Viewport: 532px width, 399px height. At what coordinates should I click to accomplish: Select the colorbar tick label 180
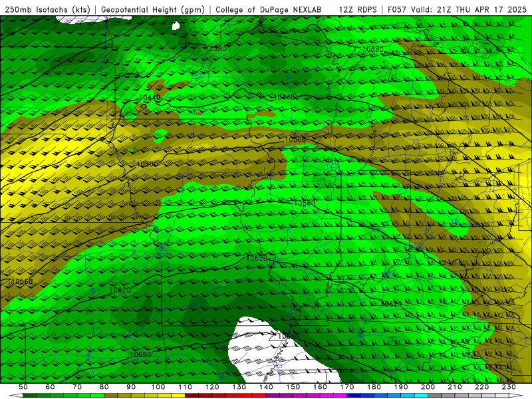point(374,387)
